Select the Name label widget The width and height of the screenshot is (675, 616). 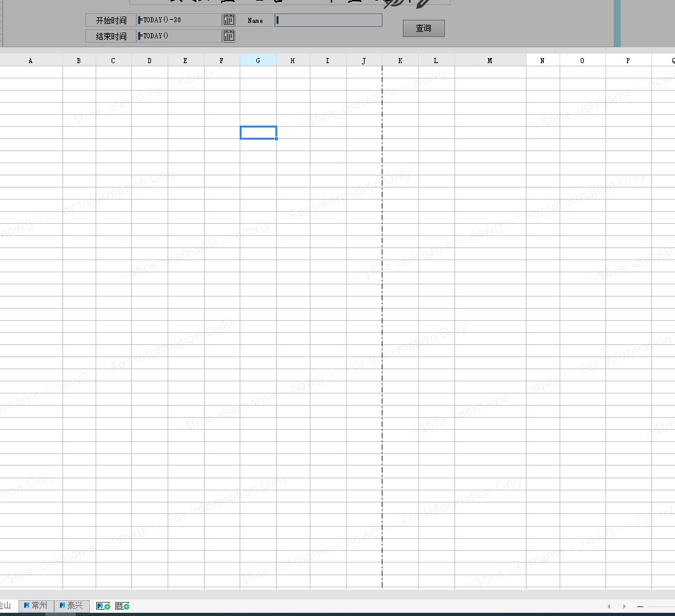pos(256,20)
